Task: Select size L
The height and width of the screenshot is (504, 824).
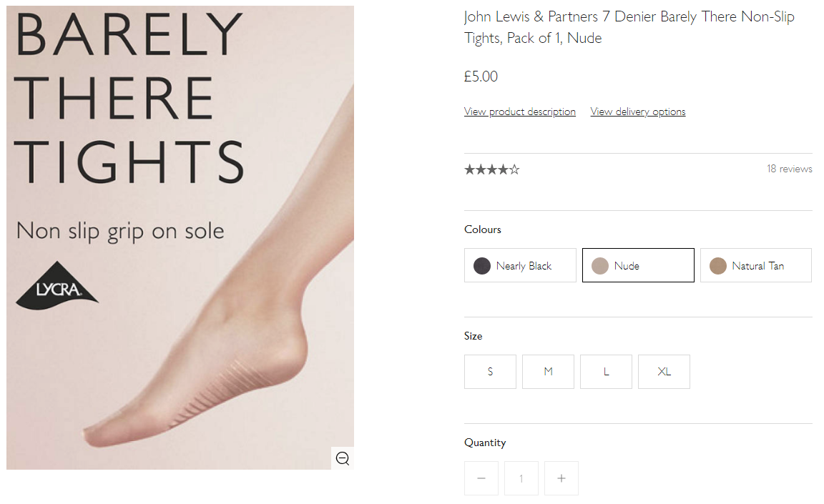Action: tap(606, 372)
